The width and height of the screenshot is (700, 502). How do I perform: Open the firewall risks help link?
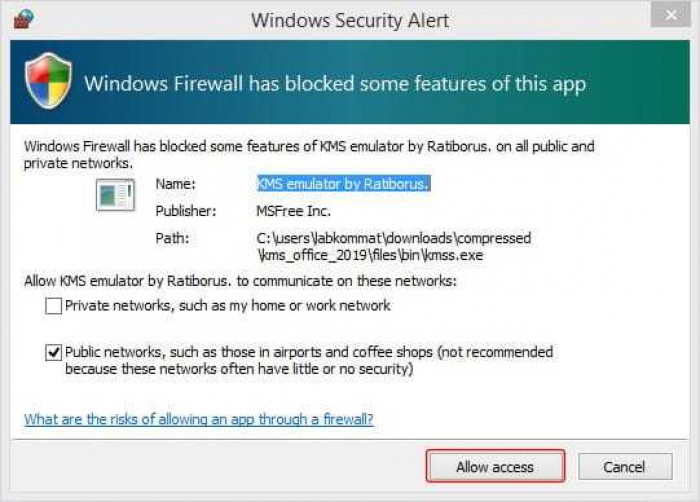click(199, 419)
